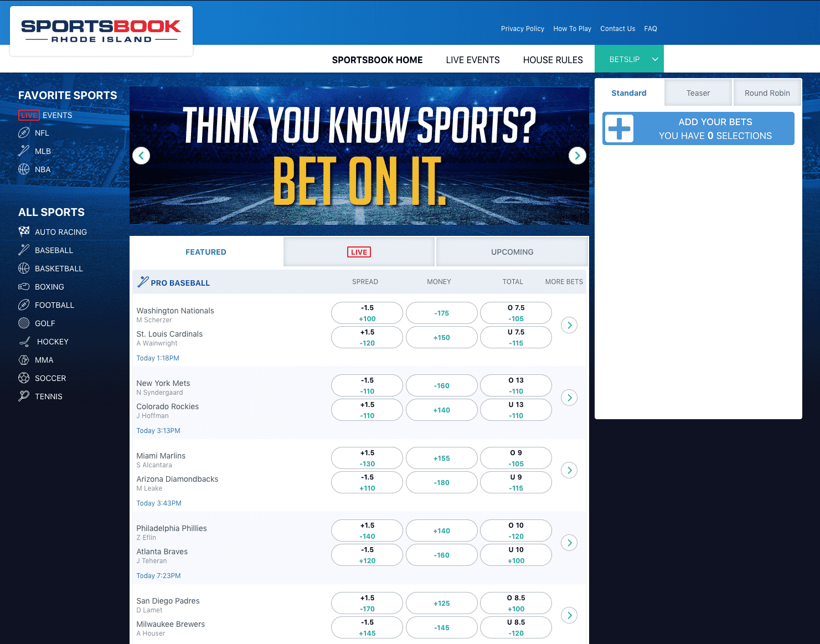
Task: Switch to the Live tab
Action: click(359, 252)
